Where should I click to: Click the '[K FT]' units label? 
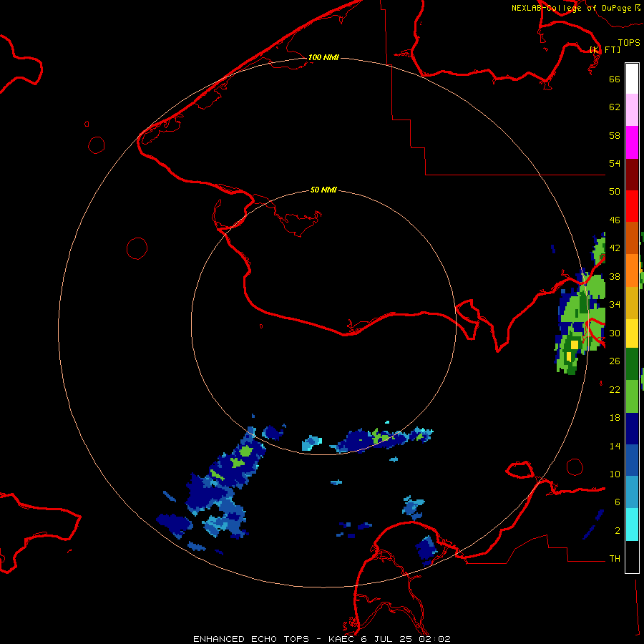coord(605,49)
